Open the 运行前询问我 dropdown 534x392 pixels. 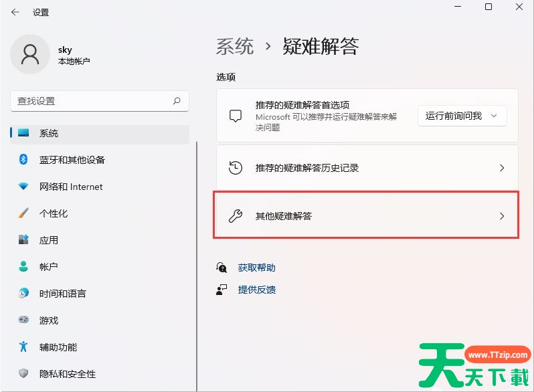coord(462,116)
